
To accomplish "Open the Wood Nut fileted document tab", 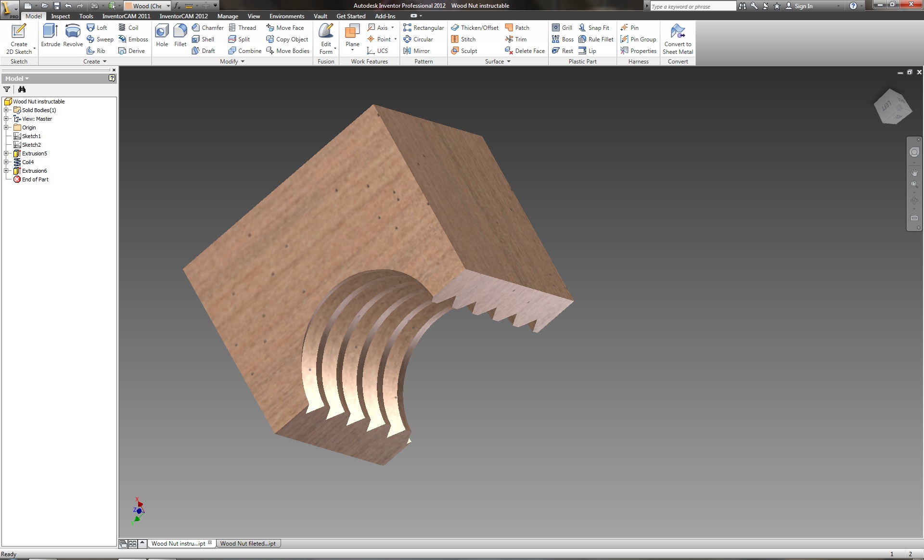I will (248, 543).
